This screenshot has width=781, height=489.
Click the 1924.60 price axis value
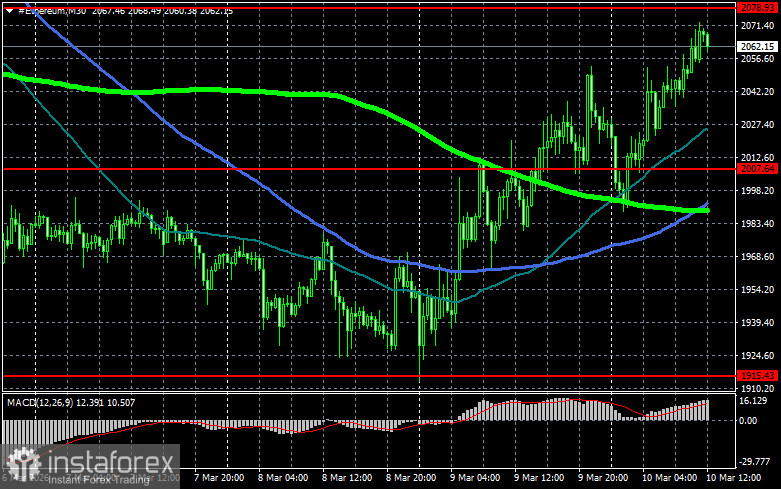pos(758,356)
